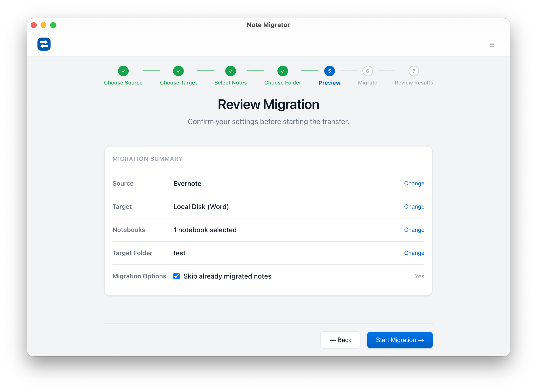This screenshot has height=392, width=537.
Task: Minimize the window with yellow button
Action: pyautogui.click(x=43, y=25)
